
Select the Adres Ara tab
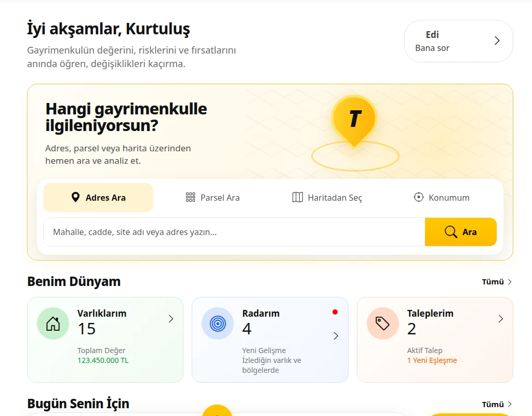click(x=98, y=198)
